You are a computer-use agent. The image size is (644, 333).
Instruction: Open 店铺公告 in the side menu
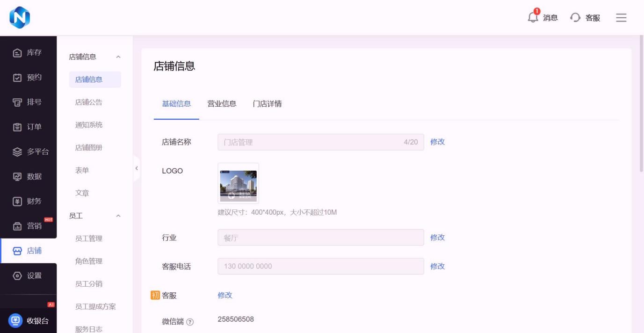pyautogui.click(x=89, y=102)
